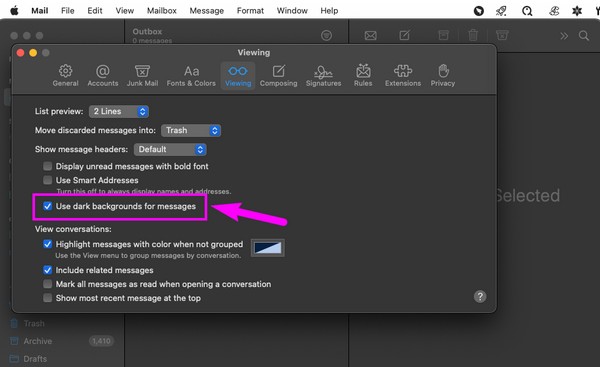Open the Mailbox menu

(x=162, y=11)
